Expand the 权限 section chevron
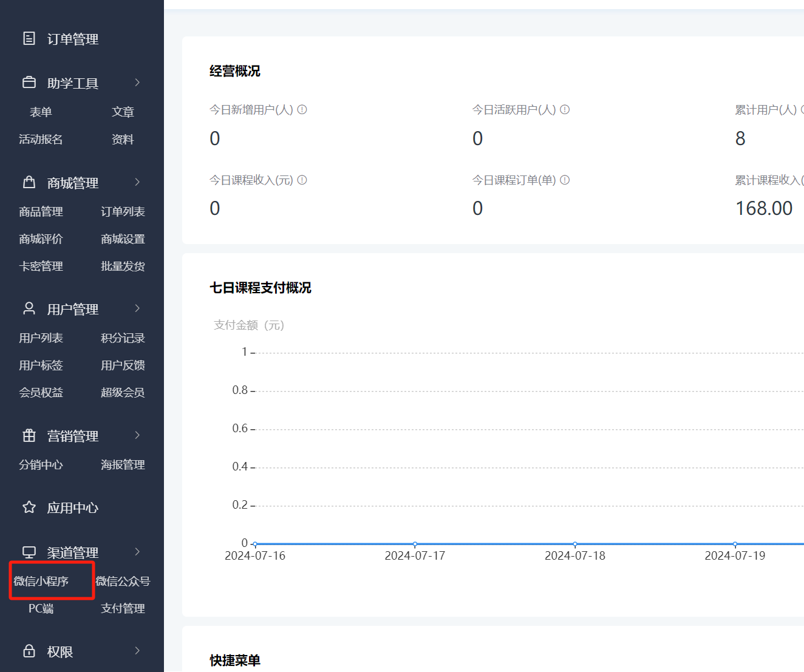The width and height of the screenshot is (804, 672). click(137, 651)
